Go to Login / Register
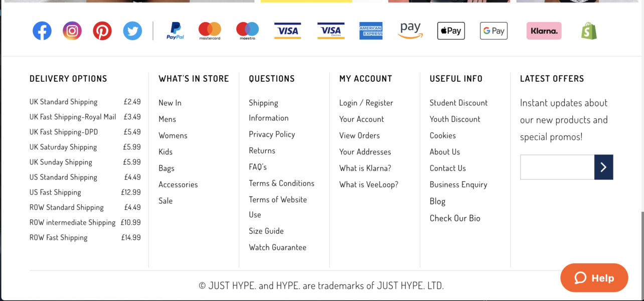 (366, 103)
